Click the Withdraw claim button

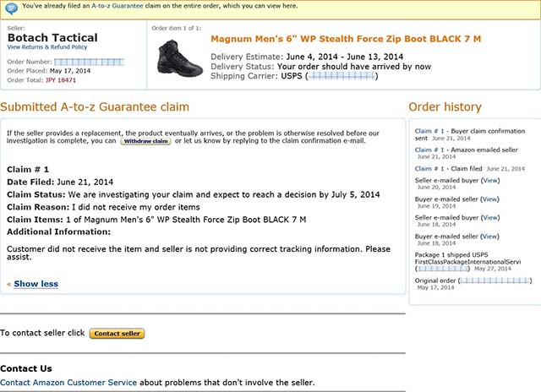coord(145,141)
